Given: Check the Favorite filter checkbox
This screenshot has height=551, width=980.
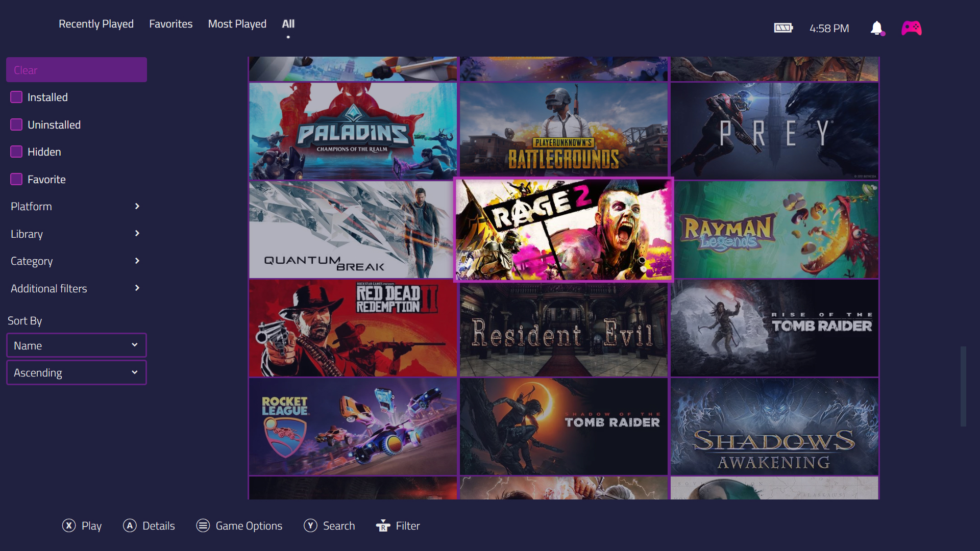Looking at the screenshot, I should pyautogui.click(x=16, y=179).
